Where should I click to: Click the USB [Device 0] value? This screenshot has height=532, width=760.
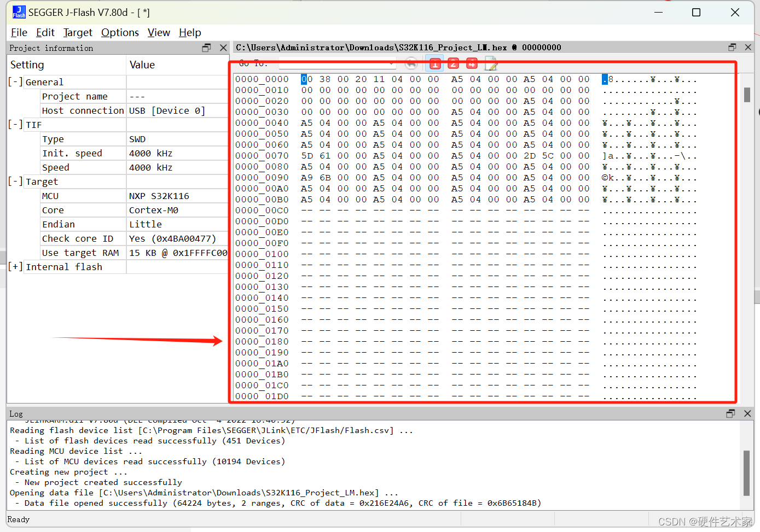167,110
